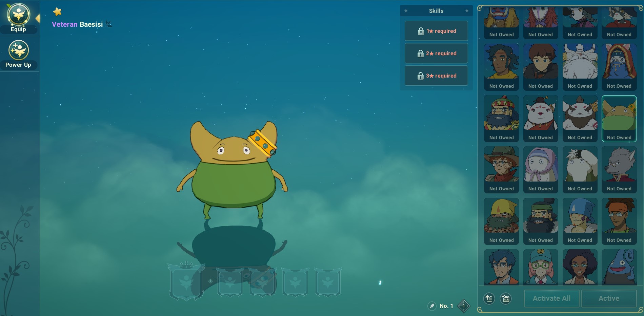Select the gray wolf wearing glasses
Viewport: 644px width, 316px height.
coord(619,169)
